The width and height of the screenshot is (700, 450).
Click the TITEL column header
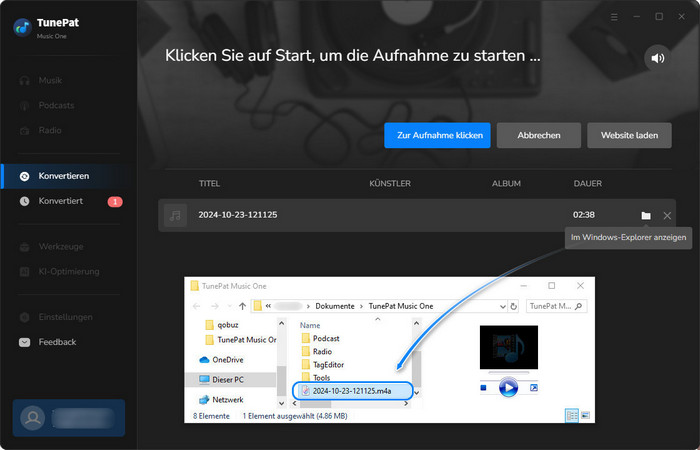point(209,183)
